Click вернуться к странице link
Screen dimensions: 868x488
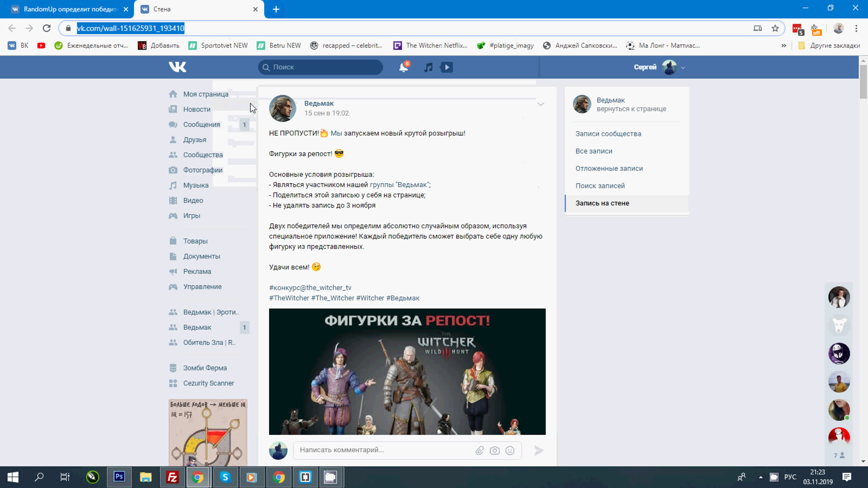pos(631,109)
